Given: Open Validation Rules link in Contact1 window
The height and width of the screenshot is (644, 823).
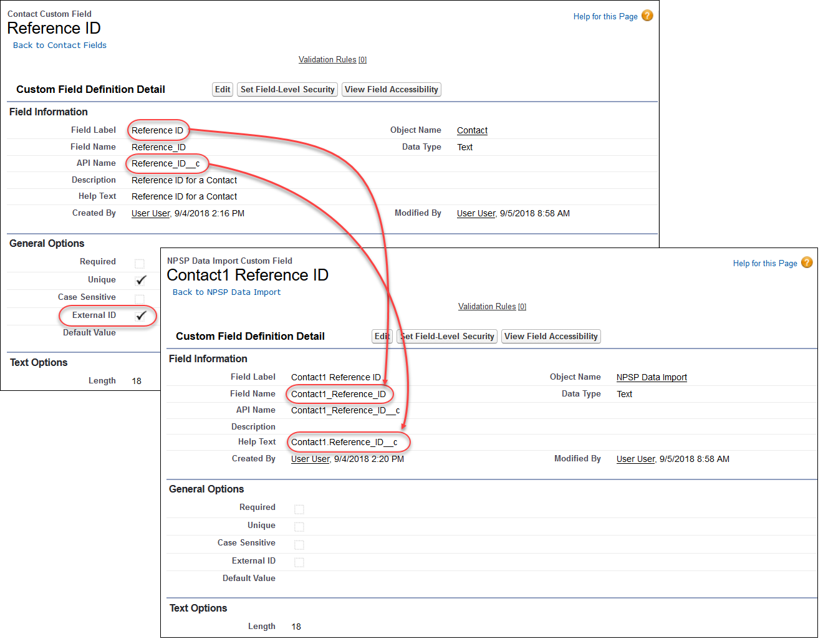Looking at the screenshot, I should pos(492,307).
